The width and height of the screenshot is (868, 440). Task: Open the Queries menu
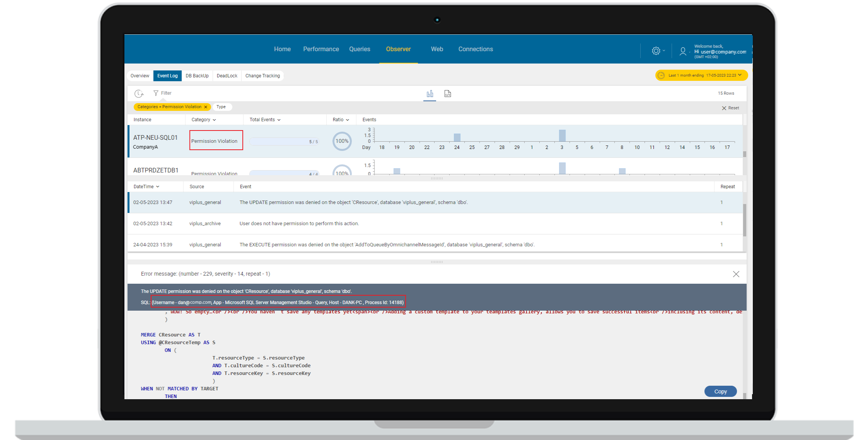(359, 49)
